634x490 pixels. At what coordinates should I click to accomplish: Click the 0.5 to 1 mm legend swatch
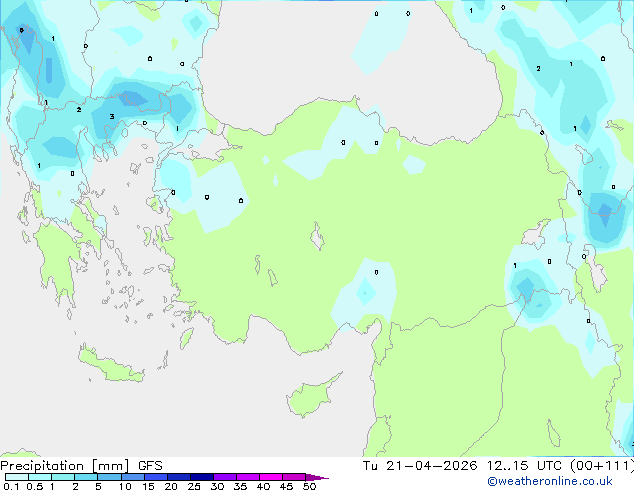pyautogui.click(x=40, y=477)
